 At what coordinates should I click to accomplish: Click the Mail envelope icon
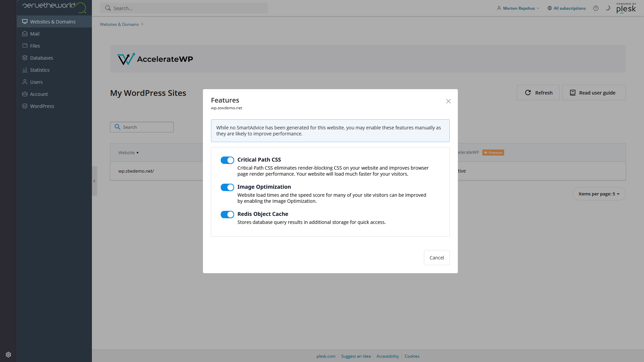click(25, 34)
